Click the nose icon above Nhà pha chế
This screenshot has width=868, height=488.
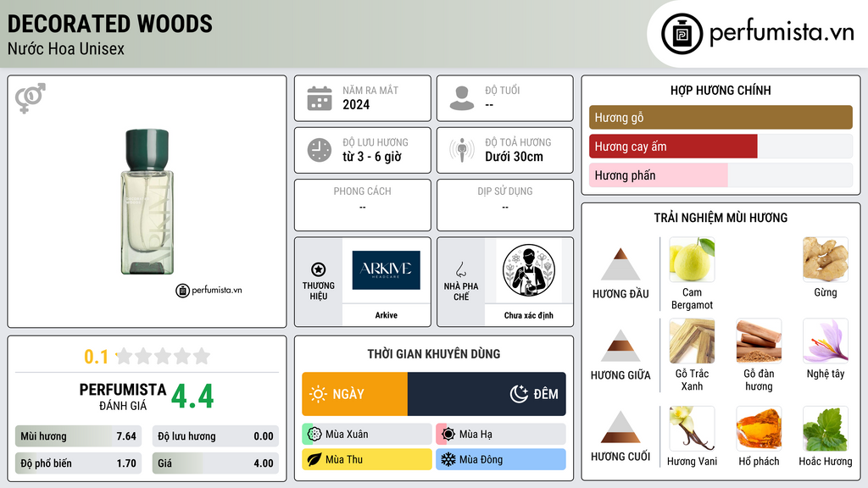pos(460,269)
